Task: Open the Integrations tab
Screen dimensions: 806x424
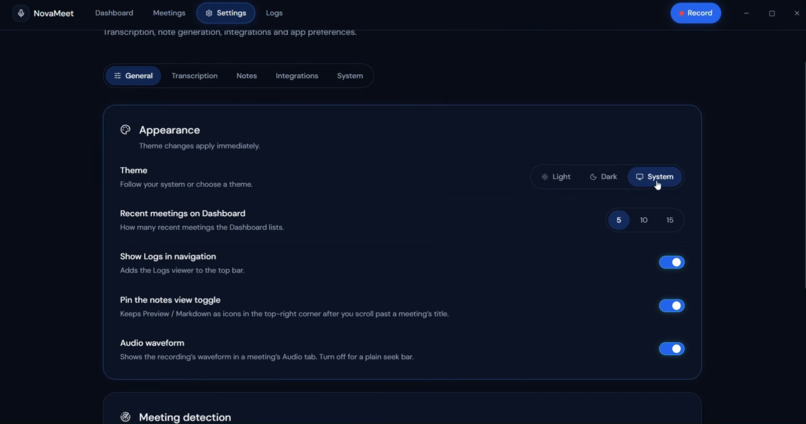Action: (x=297, y=76)
